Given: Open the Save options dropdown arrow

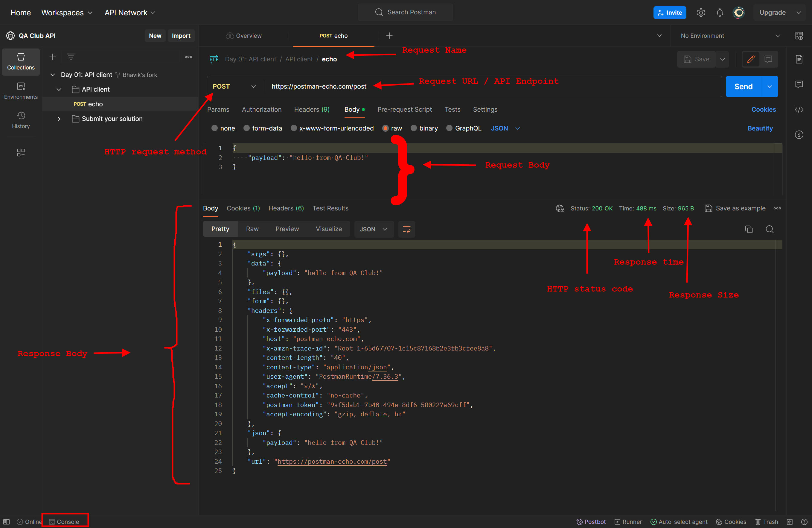Looking at the screenshot, I should (x=722, y=59).
